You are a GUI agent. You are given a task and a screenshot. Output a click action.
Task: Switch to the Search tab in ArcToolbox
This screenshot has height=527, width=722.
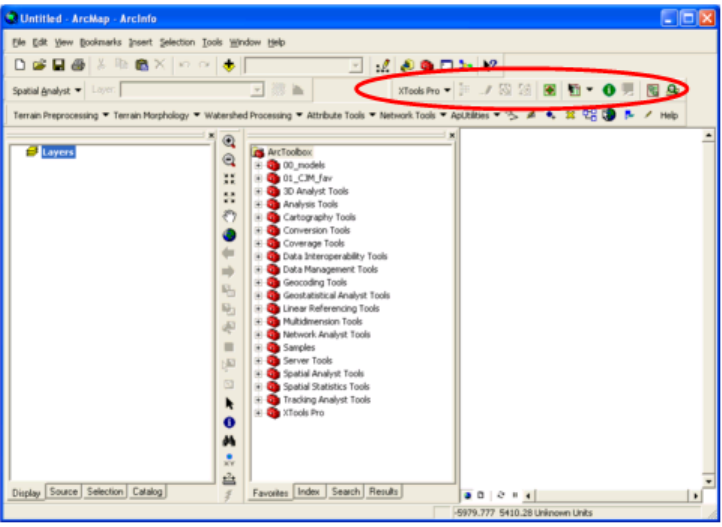pyautogui.click(x=345, y=491)
